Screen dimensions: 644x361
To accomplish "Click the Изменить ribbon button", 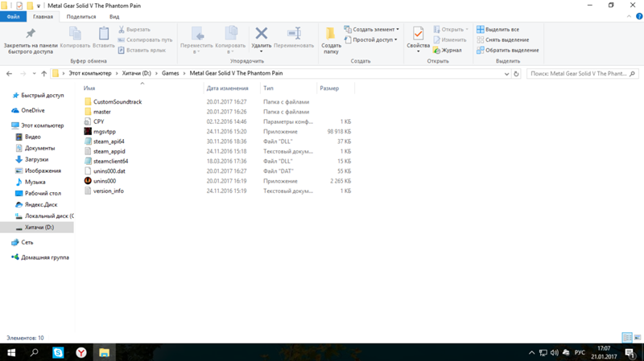I will [450, 39].
